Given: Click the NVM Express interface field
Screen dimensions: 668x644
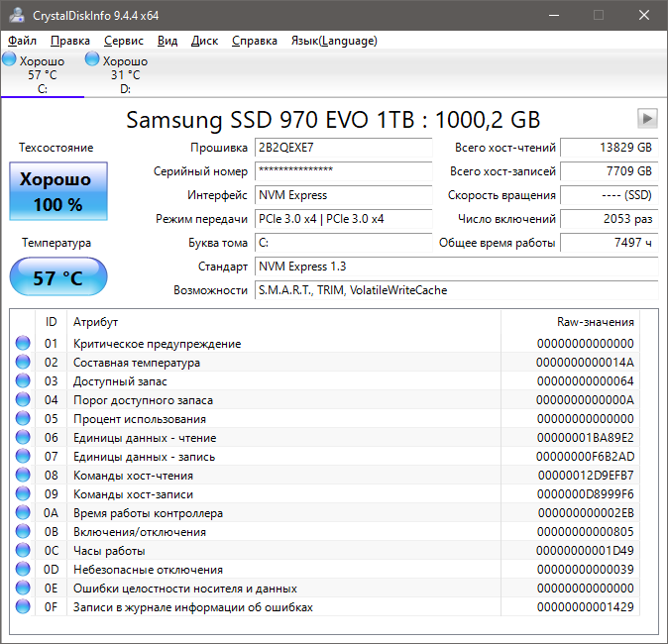Looking at the screenshot, I should (x=343, y=195).
